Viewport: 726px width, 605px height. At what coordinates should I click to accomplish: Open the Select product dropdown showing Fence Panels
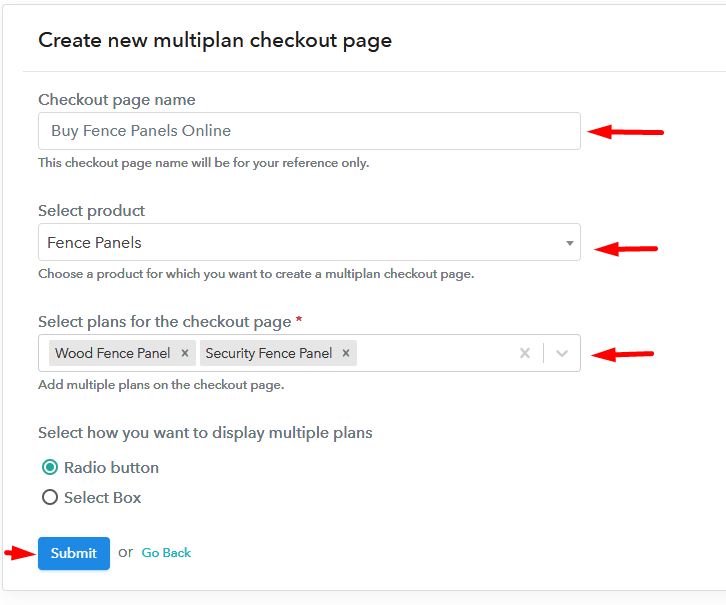[x=309, y=242]
